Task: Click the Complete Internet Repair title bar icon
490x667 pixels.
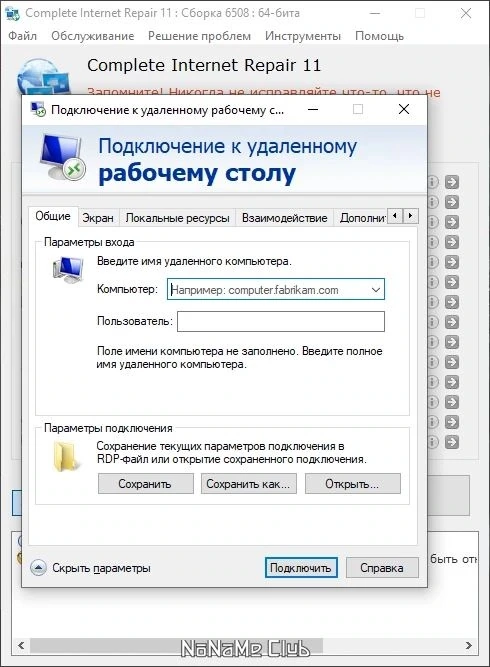Action: [11, 13]
